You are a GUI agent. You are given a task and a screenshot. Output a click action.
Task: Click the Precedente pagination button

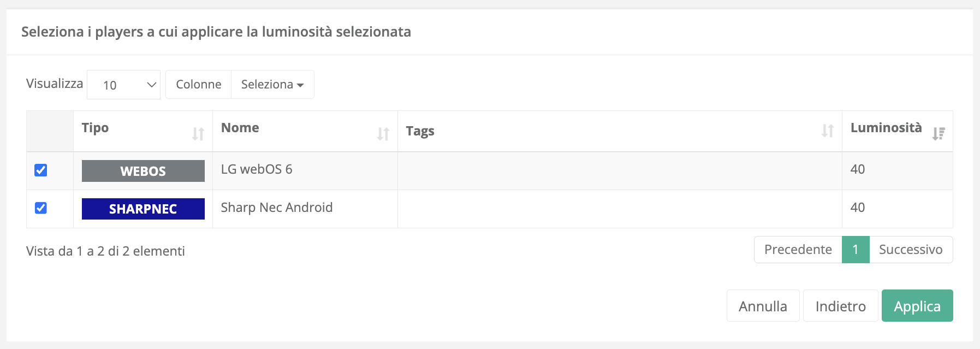798,250
